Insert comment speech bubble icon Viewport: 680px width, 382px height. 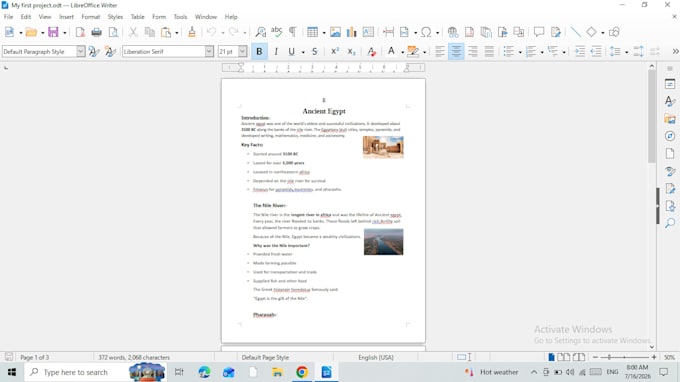pos(539,32)
